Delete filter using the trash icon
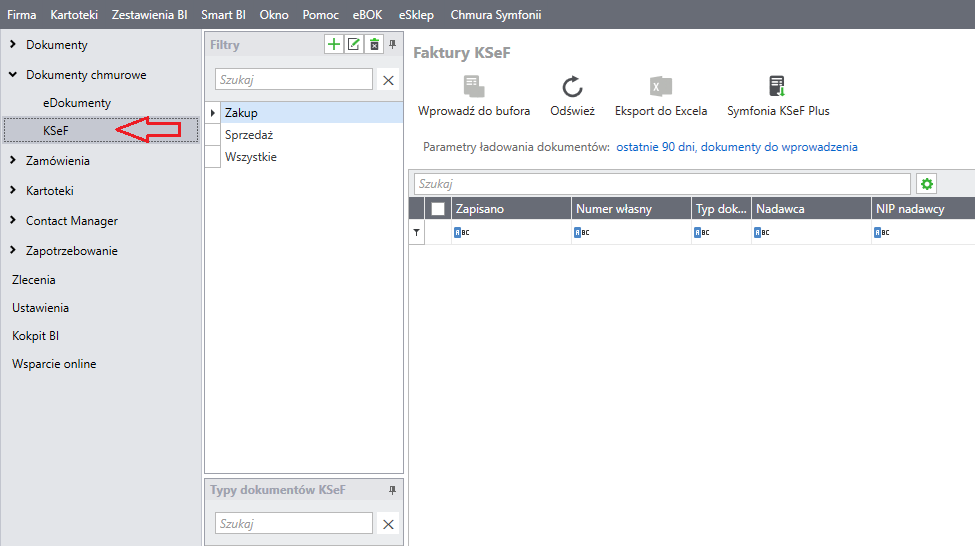This screenshot has width=975, height=546. (x=374, y=44)
